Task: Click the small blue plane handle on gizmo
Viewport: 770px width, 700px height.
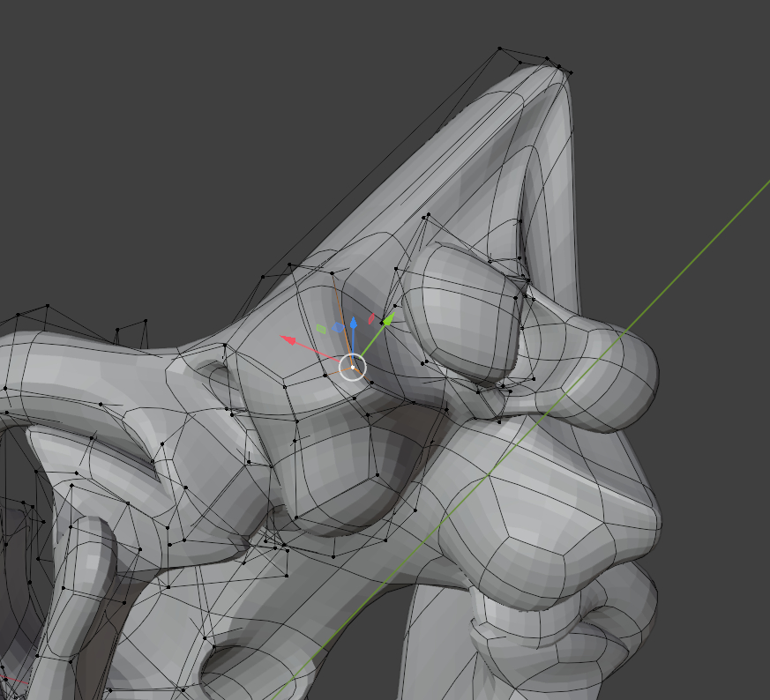Action: pyautogui.click(x=338, y=327)
